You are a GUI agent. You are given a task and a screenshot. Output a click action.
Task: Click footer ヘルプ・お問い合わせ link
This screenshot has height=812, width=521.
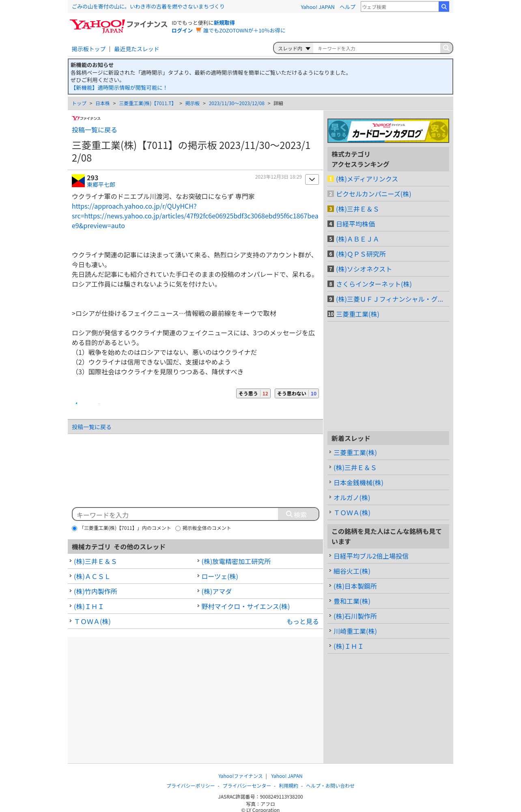[330, 786]
